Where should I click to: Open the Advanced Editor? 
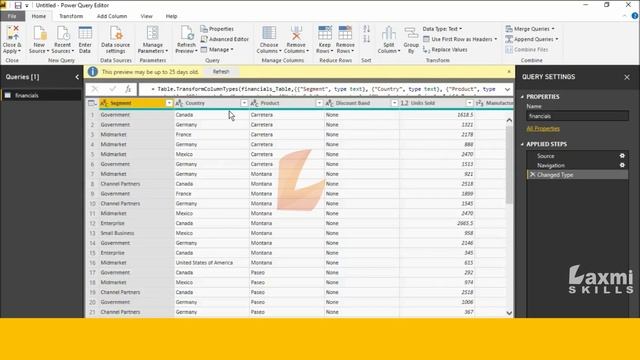tap(224, 39)
